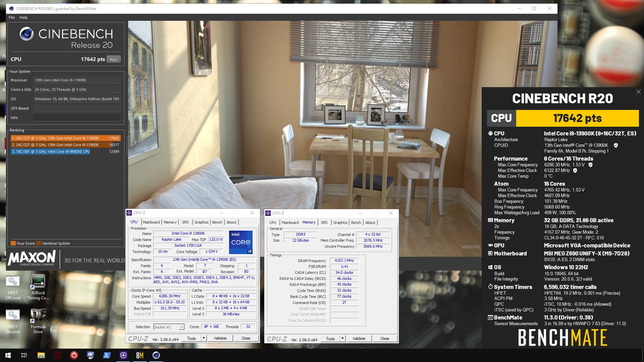Switch to CPU-Z taskbar icon
The image size is (644, 362).
tap(123, 355)
